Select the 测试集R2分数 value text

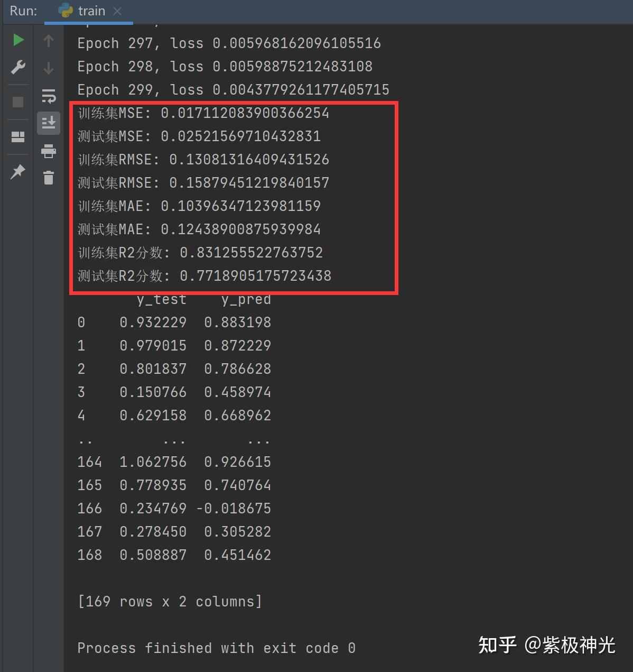[255, 275]
